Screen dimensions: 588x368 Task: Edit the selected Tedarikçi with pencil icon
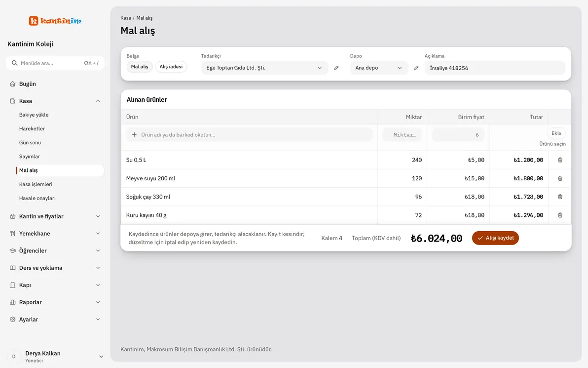[336, 68]
